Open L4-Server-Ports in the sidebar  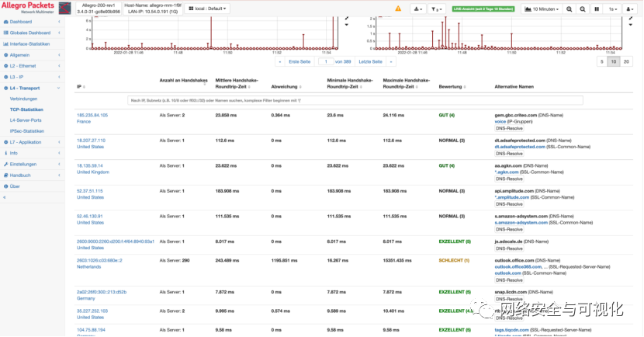[26, 120]
